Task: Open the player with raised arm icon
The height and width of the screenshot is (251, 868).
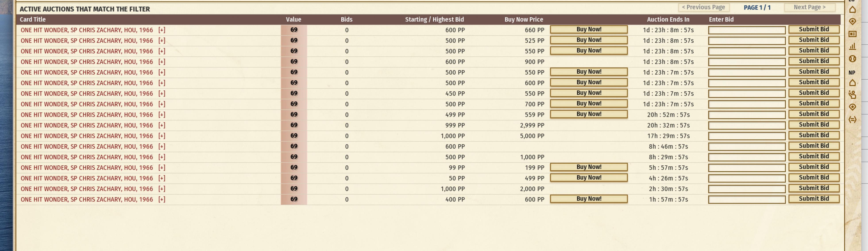Action: (852, 95)
